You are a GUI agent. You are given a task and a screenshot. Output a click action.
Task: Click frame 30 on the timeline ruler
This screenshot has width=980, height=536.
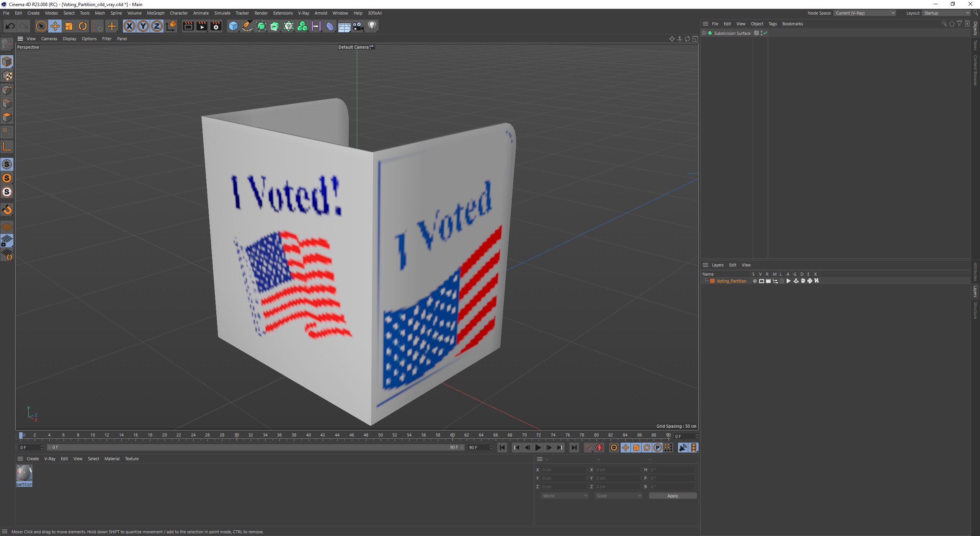[237, 435]
